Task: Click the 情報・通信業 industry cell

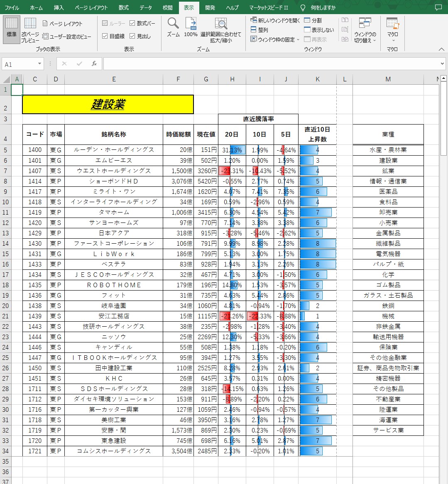Action: pos(388,181)
